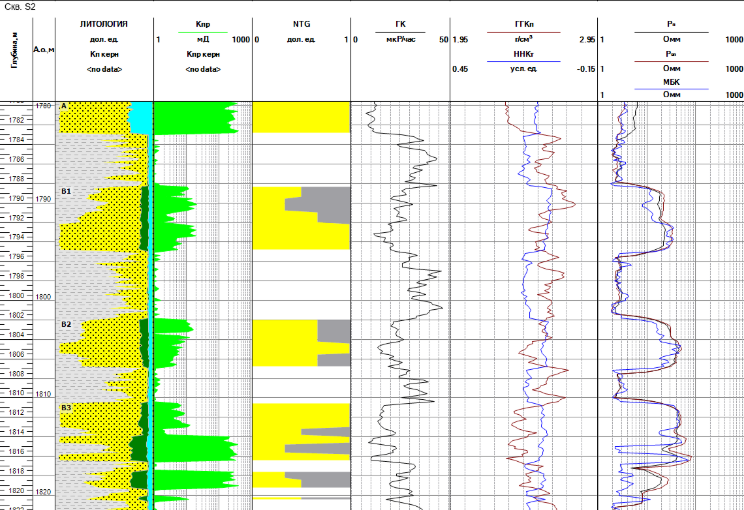Click the 'мкР/час' unit label

401,39
